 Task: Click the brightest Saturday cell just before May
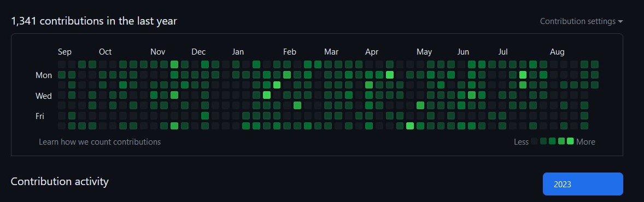tap(410, 126)
